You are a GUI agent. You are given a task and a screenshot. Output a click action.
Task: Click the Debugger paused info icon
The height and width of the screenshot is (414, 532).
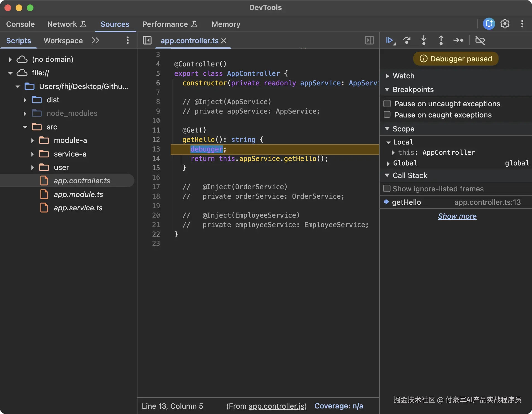tap(424, 59)
